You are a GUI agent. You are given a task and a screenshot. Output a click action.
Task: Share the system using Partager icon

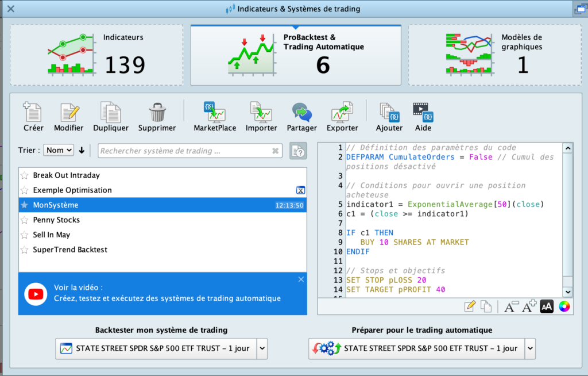301,117
